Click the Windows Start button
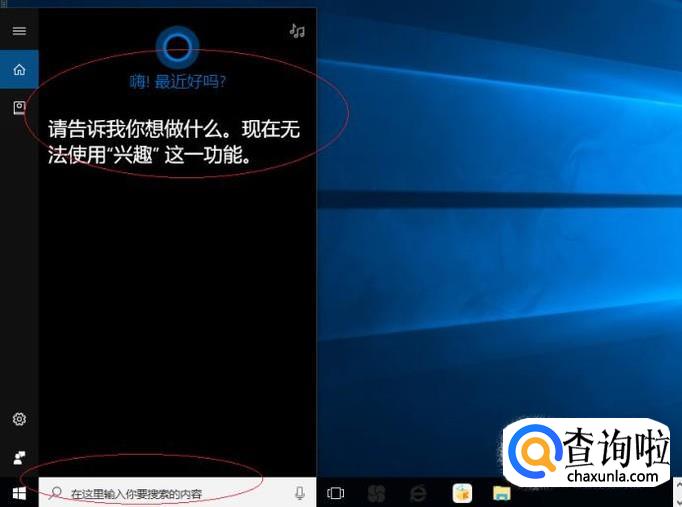The height and width of the screenshot is (507, 682). [x=19, y=493]
